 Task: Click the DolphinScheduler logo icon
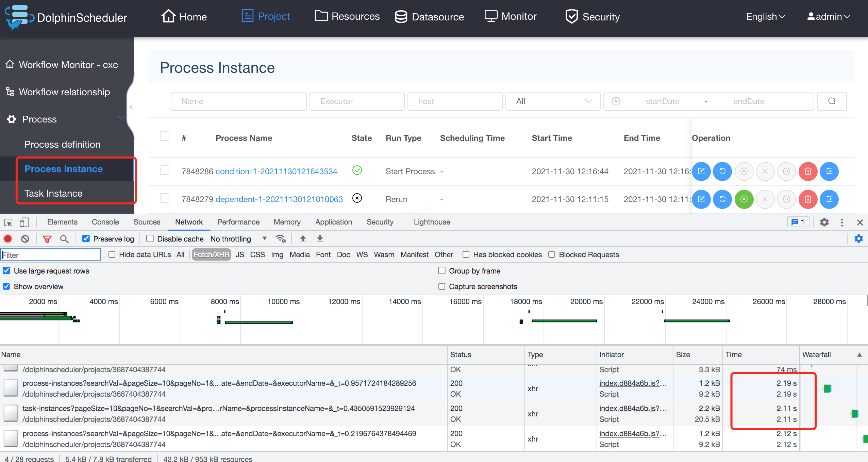pyautogui.click(x=19, y=17)
